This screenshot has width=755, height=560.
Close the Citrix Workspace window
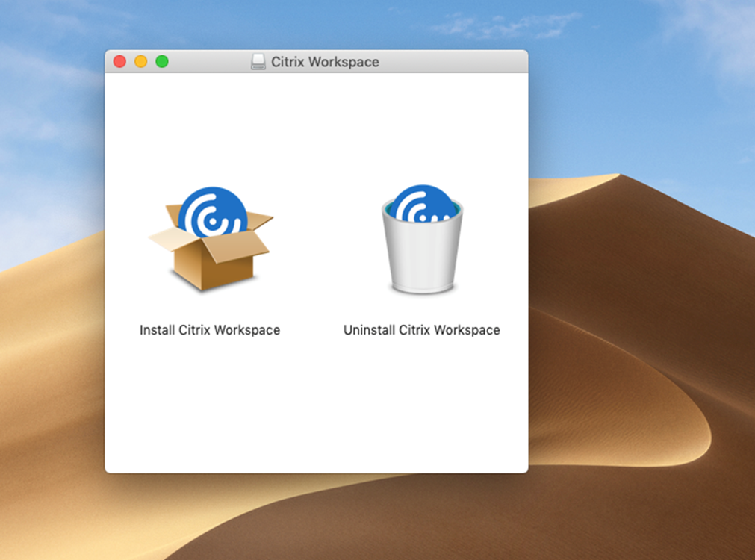pyautogui.click(x=119, y=62)
